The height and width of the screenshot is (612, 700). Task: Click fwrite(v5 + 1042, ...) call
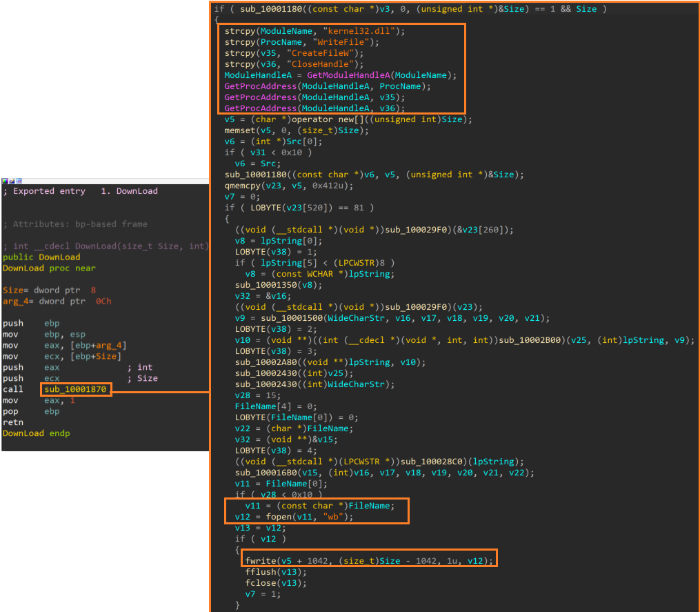[x=369, y=561]
